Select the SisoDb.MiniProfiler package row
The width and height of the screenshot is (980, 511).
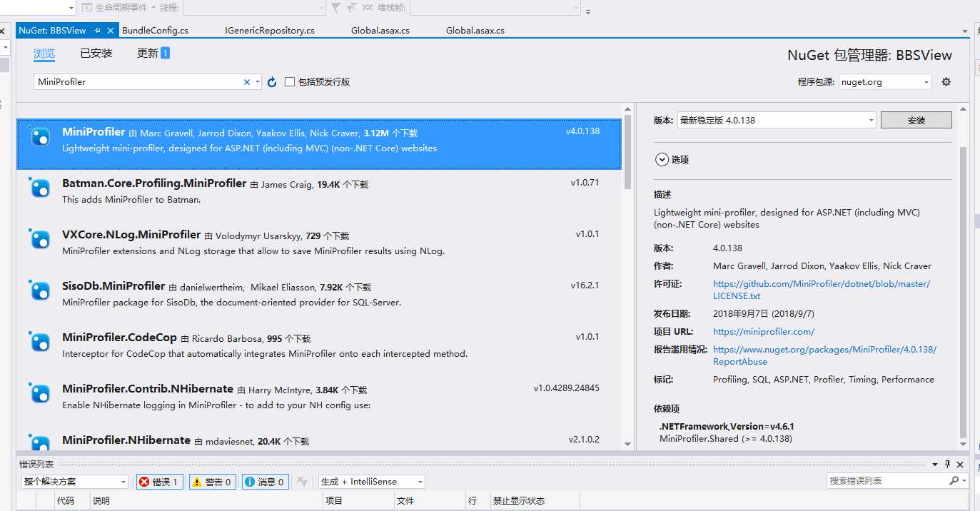pyautogui.click(x=319, y=298)
